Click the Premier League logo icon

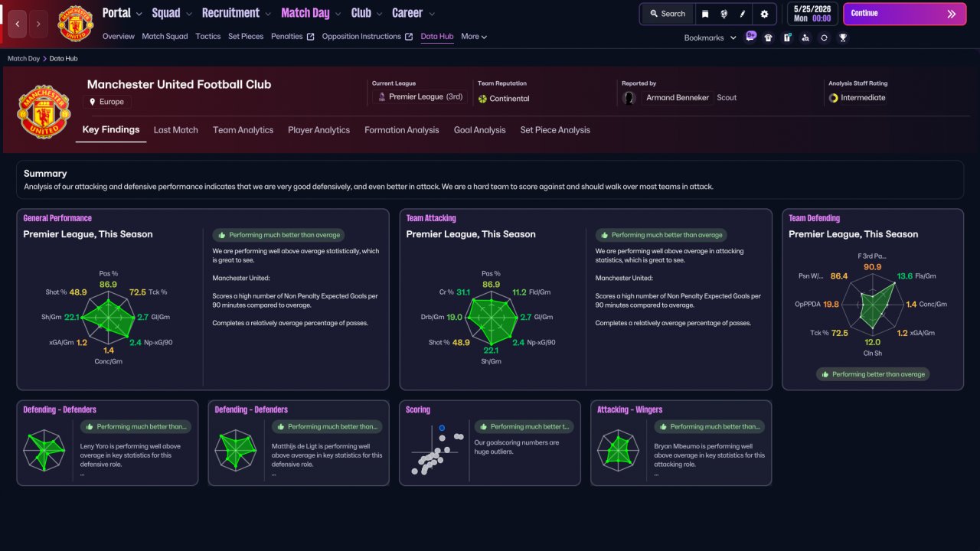point(381,97)
